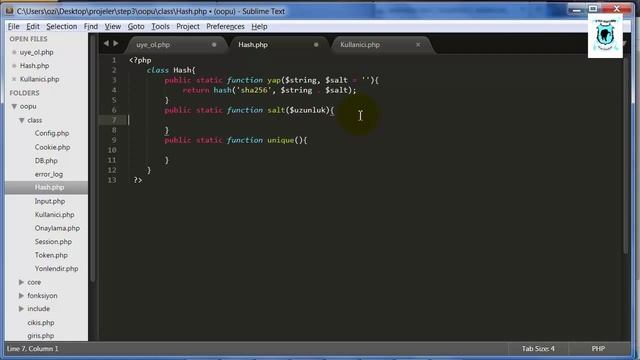Open the Edit menu
The height and width of the screenshot is (360, 640).
tap(33, 27)
